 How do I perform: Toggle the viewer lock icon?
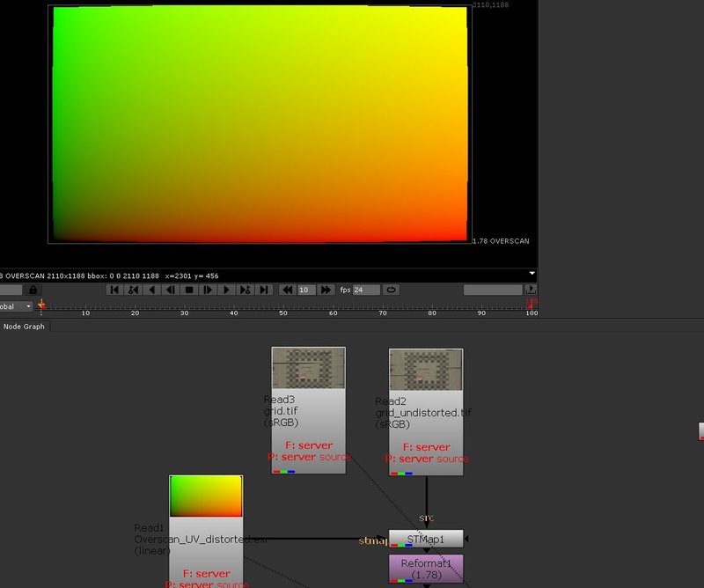pos(33,290)
